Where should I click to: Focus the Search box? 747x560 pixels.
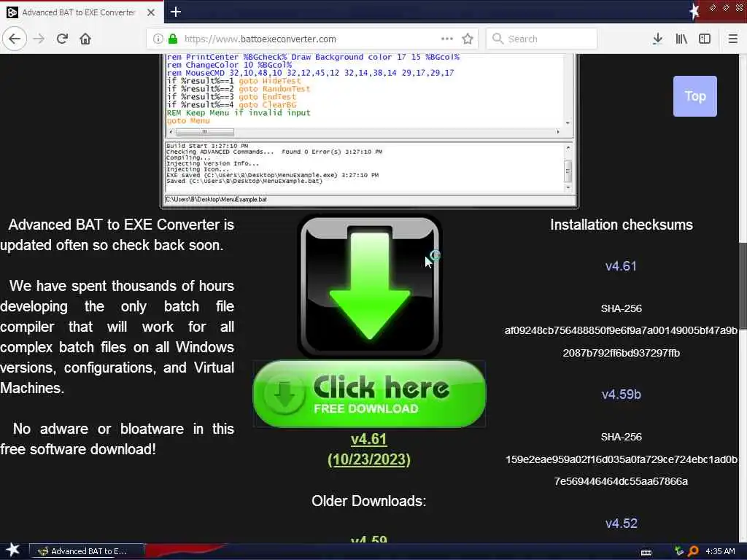point(542,39)
